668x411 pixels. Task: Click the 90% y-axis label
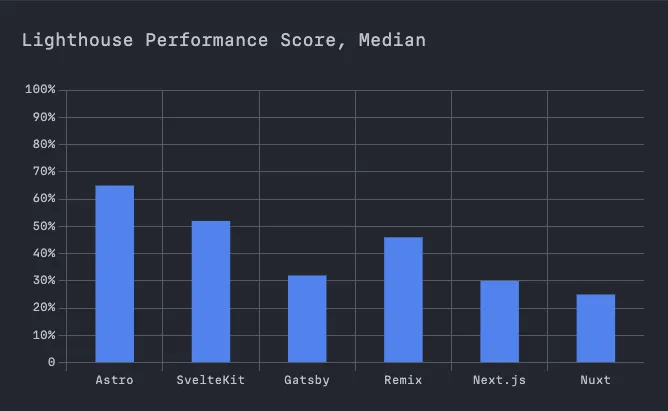click(44, 117)
